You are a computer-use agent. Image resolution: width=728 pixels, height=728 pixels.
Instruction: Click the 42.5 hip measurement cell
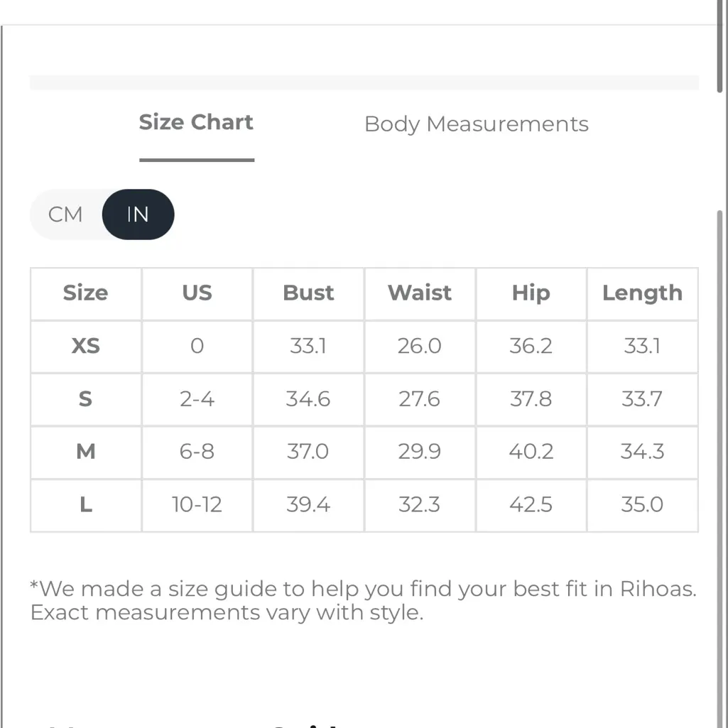[531, 505]
